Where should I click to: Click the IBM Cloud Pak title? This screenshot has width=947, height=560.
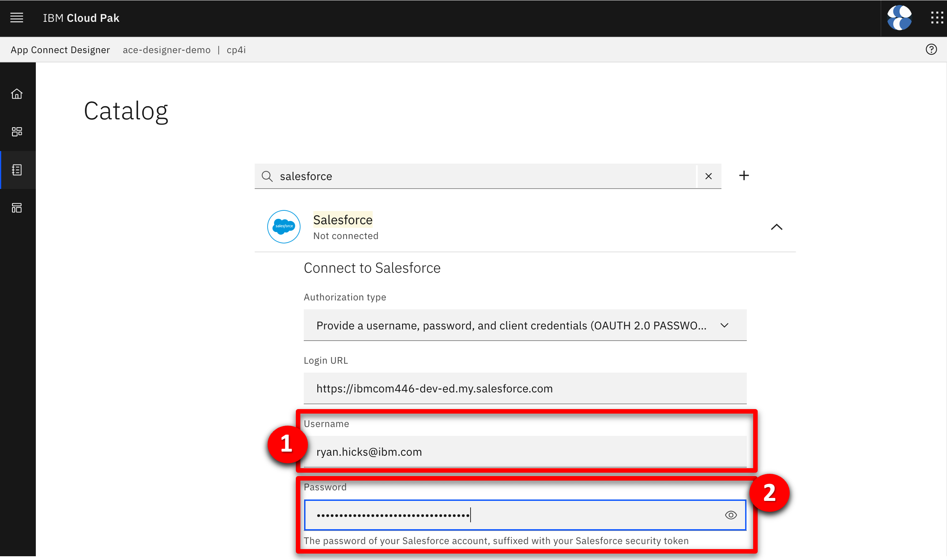point(81,18)
